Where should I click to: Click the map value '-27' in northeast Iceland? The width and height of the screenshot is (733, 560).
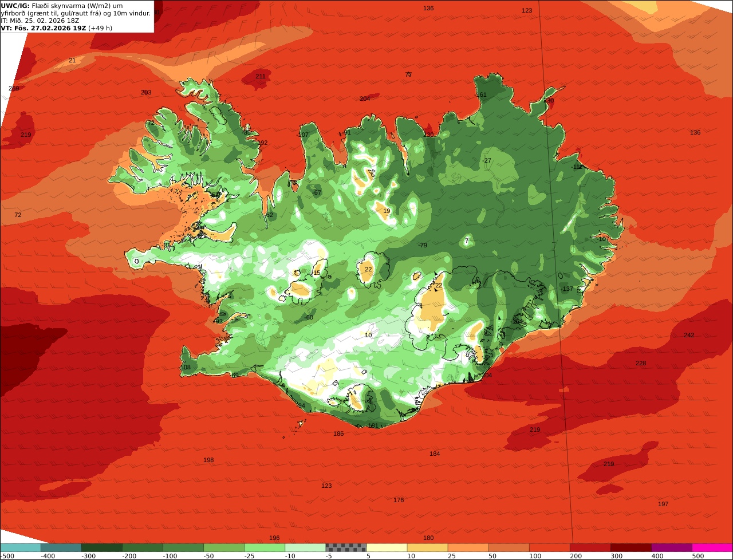tap(487, 160)
